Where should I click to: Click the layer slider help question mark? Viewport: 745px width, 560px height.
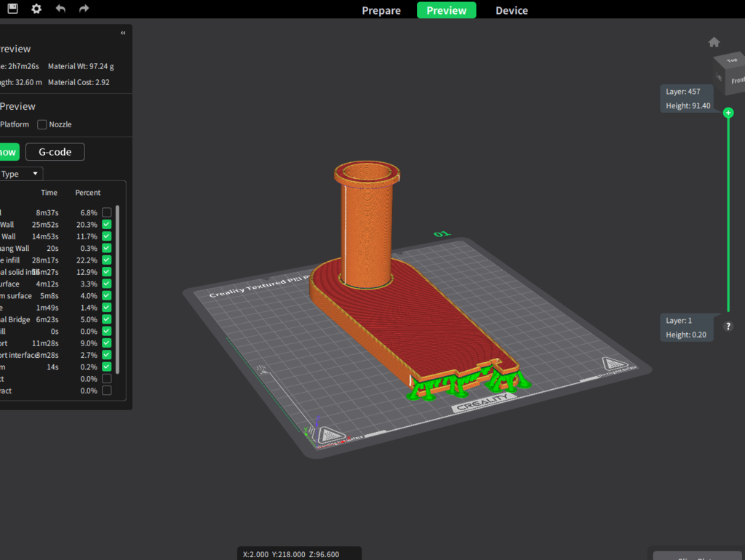tap(728, 327)
